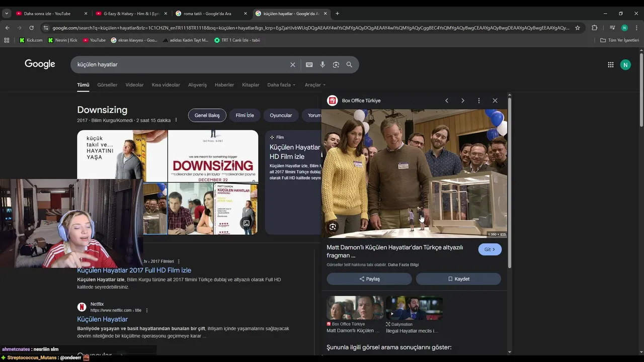Switch to the G-Eazy & Halsey tab
This screenshot has width=644, height=362.
(x=130, y=14)
